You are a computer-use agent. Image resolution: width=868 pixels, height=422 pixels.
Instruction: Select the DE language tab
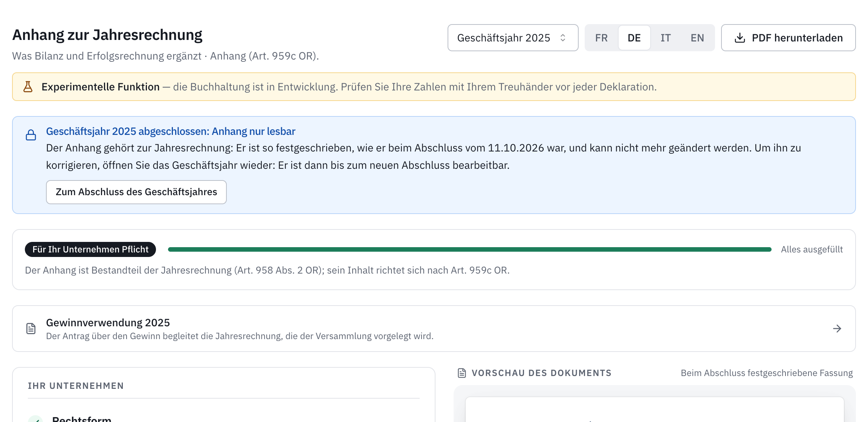(x=634, y=38)
